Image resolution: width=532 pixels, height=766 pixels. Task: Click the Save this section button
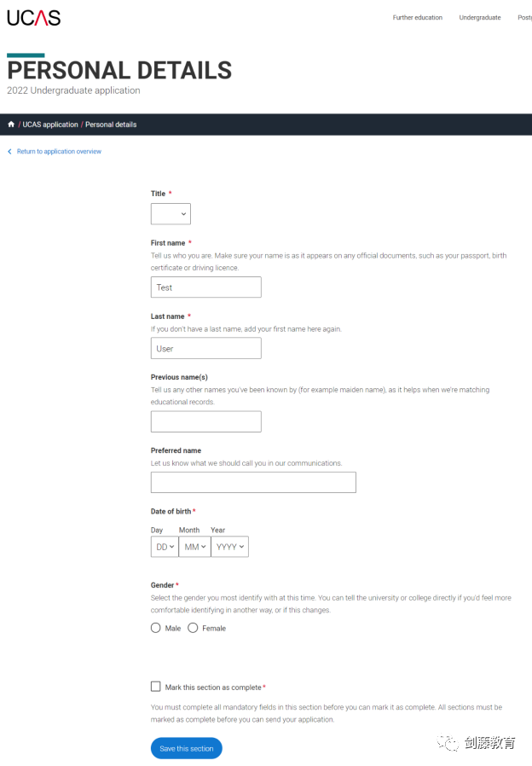187,748
